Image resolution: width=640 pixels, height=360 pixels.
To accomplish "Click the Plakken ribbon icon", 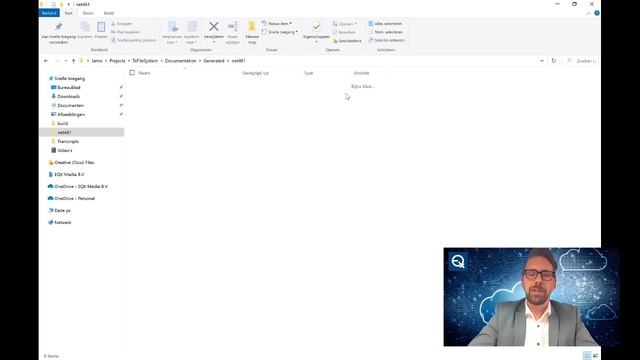I will [101, 31].
